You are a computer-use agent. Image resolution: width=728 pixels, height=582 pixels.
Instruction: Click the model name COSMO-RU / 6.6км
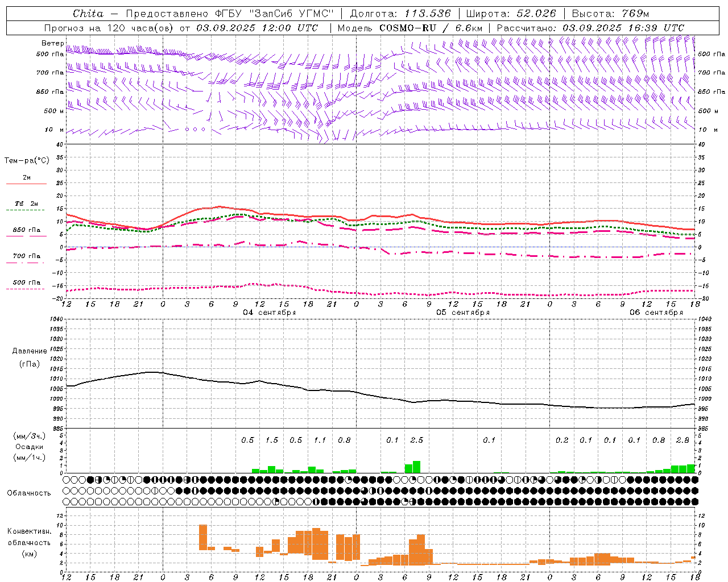(x=431, y=28)
